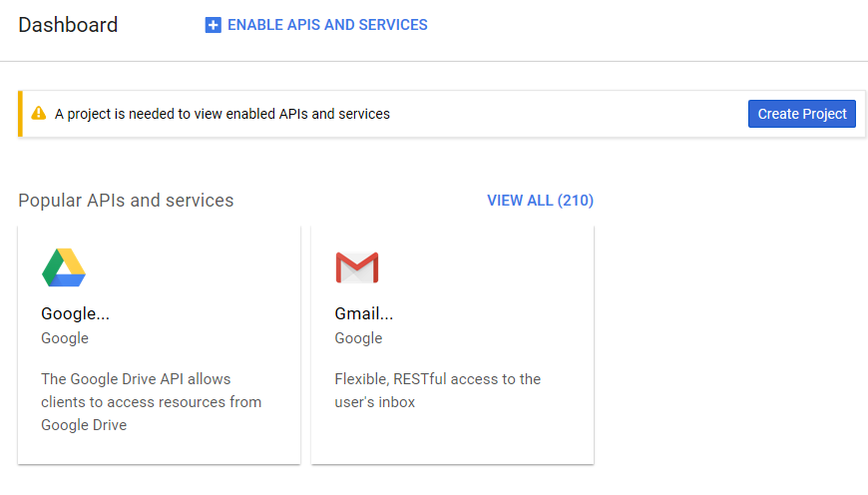Open the truncated "Google..." card title
The width and height of the screenshot is (868, 495).
pyautogui.click(x=75, y=313)
